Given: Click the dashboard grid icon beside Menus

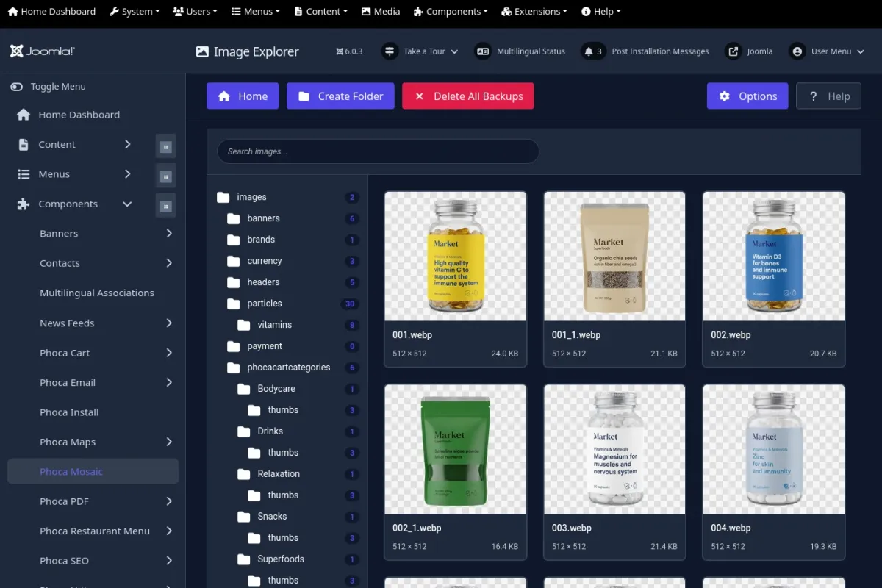Looking at the screenshot, I should (x=166, y=176).
